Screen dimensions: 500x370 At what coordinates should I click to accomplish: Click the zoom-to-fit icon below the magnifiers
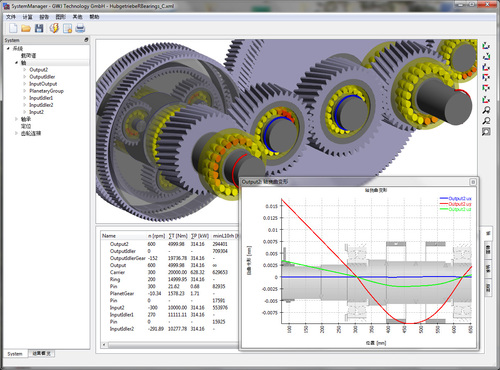[x=486, y=132]
